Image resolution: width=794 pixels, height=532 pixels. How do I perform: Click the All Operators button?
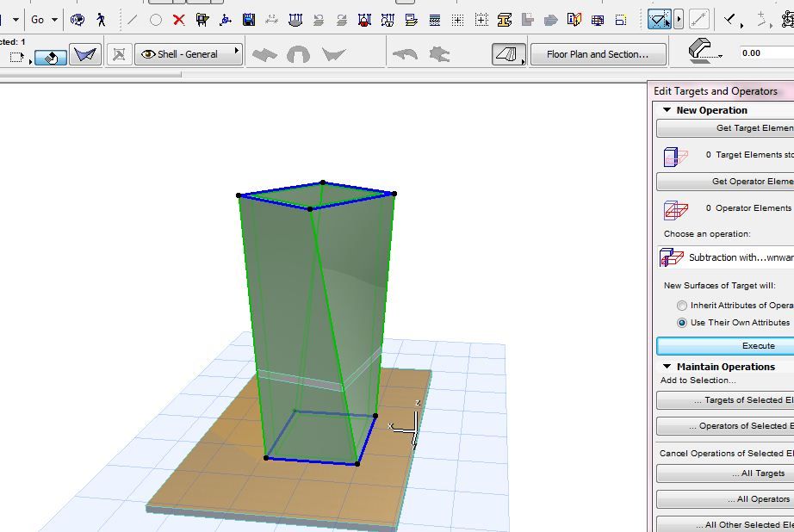(x=725, y=499)
